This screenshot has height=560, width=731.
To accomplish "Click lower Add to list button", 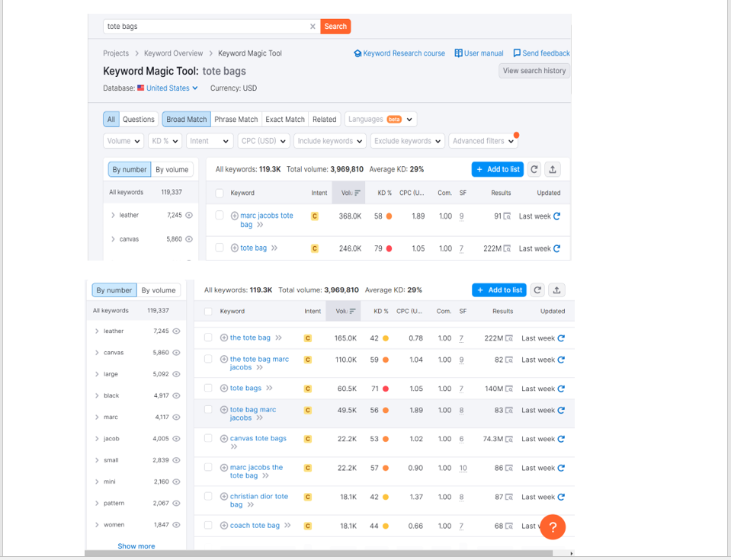I will [x=499, y=290].
